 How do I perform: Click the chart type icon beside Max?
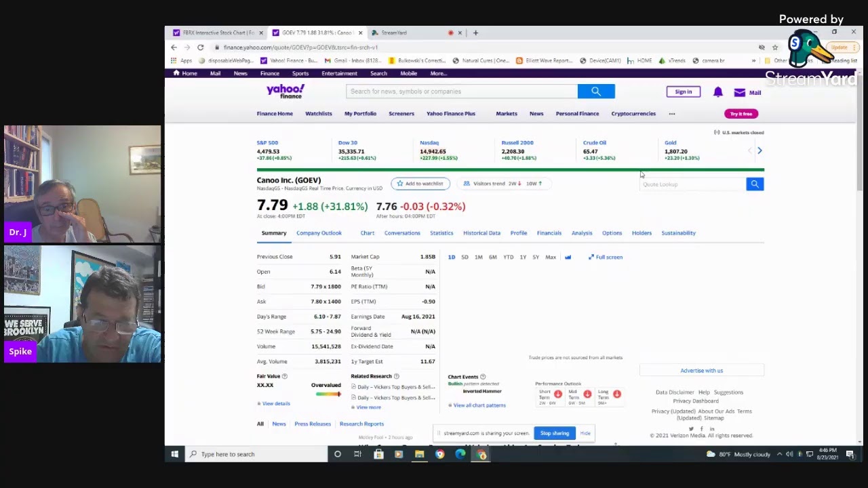[x=568, y=257]
